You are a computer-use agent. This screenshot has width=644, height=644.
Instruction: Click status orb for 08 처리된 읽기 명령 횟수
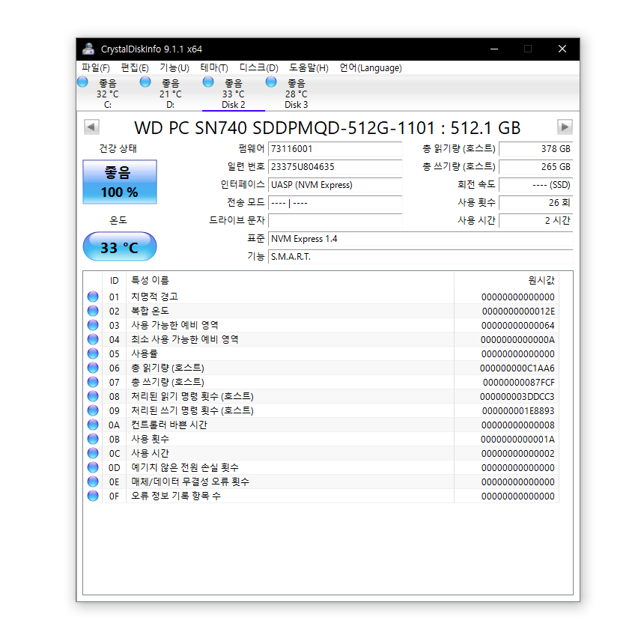point(93,396)
